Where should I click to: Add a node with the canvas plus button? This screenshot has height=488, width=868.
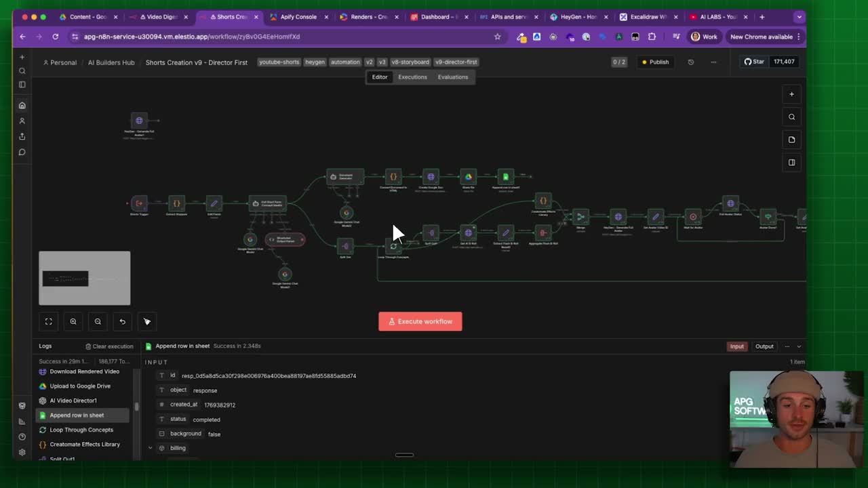pyautogui.click(x=791, y=94)
